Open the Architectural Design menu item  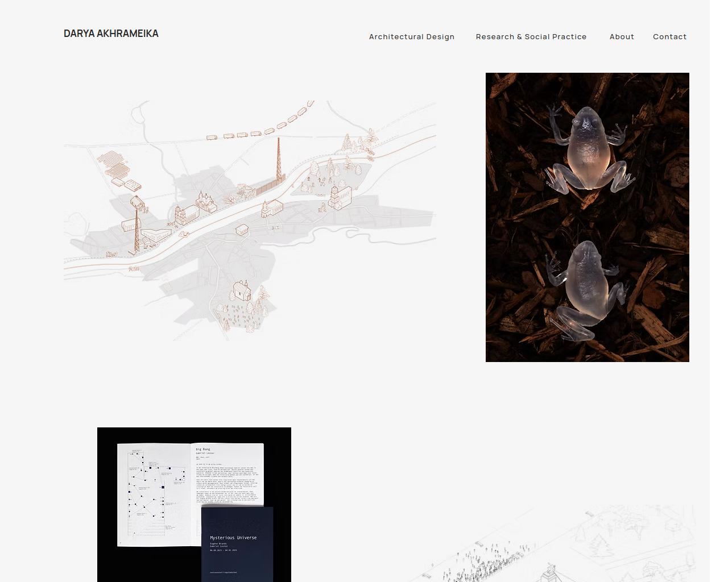tap(411, 36)
